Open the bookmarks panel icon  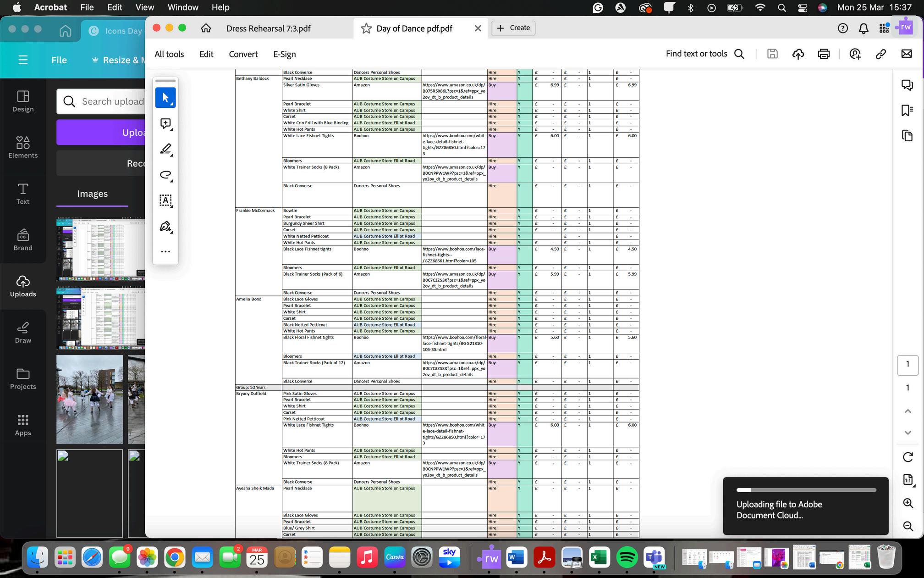tap(907, 110)
